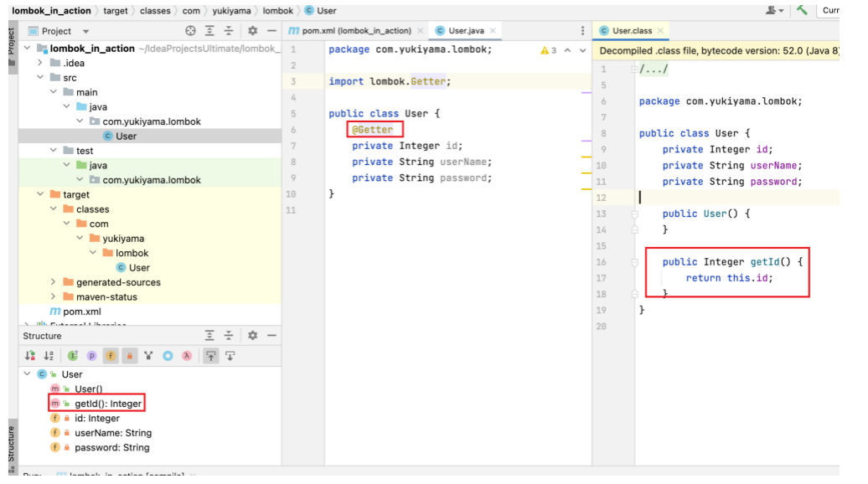Select 'password: String' field in Structure panel
The height and width of the screenshot is (484, 868).
click(x=111, y=447)
